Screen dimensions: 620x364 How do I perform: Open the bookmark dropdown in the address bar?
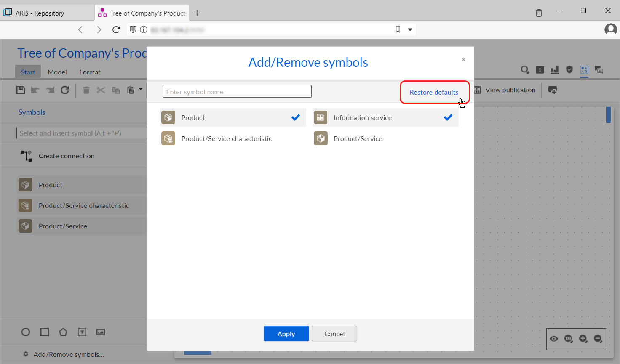(x=409, y=29)
